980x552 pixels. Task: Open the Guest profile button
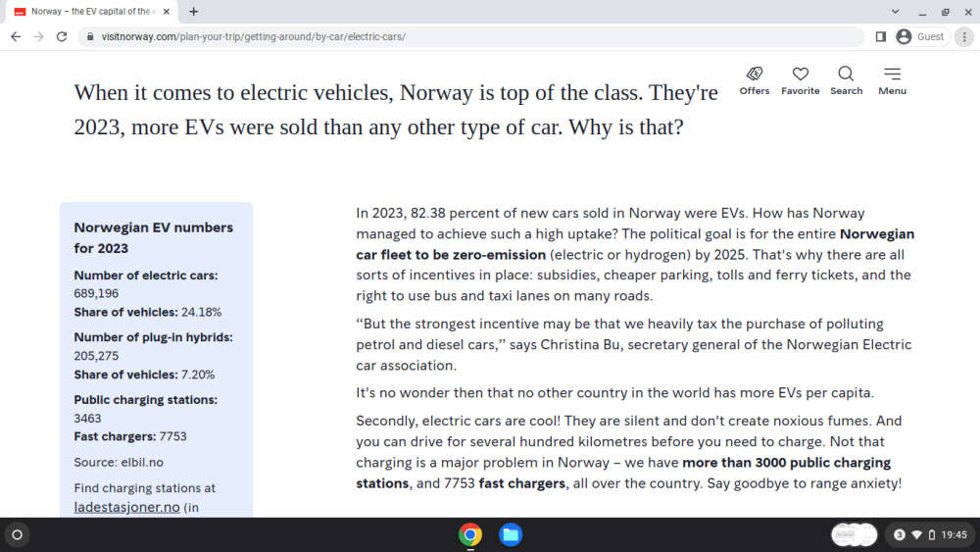click(920, 37)
